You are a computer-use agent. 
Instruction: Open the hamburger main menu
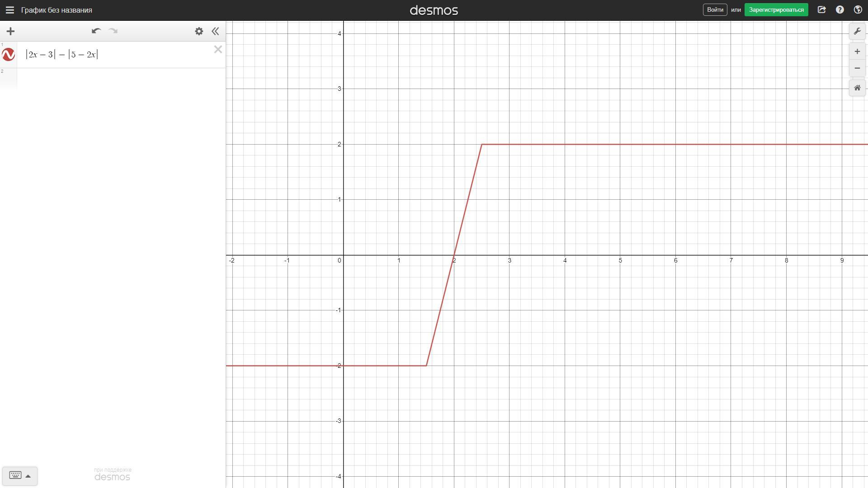(x=9, y=10)
